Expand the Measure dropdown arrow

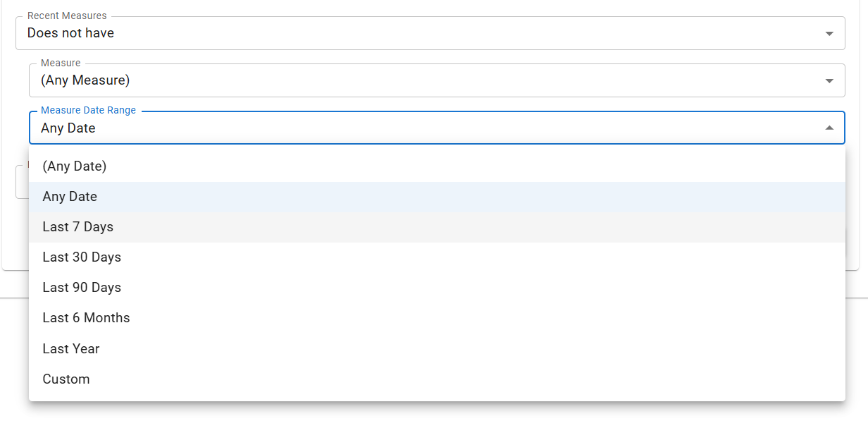coord(829,81)
